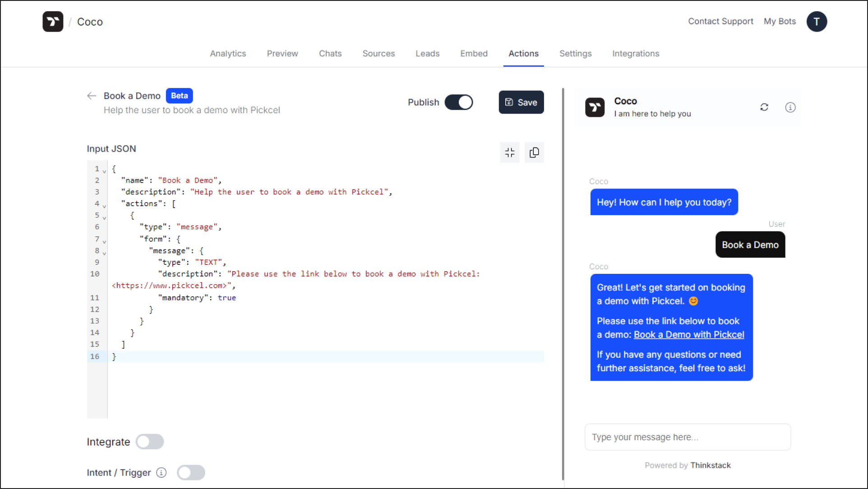Refresh the chat preview conversation
This screenshot has height=489, width=868.
(x=764, y=107)
